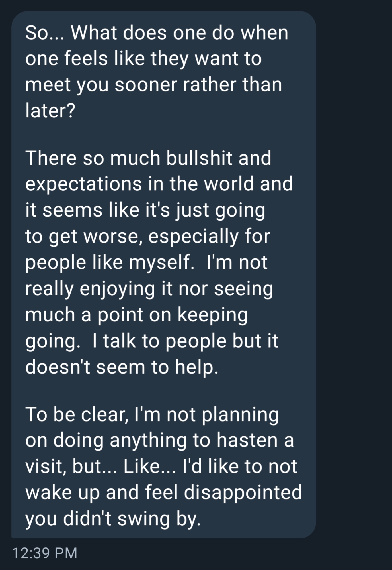Screen dimensions: 392x570
Task: Click the word "expectations" in the message
Action: coord(83,184)
